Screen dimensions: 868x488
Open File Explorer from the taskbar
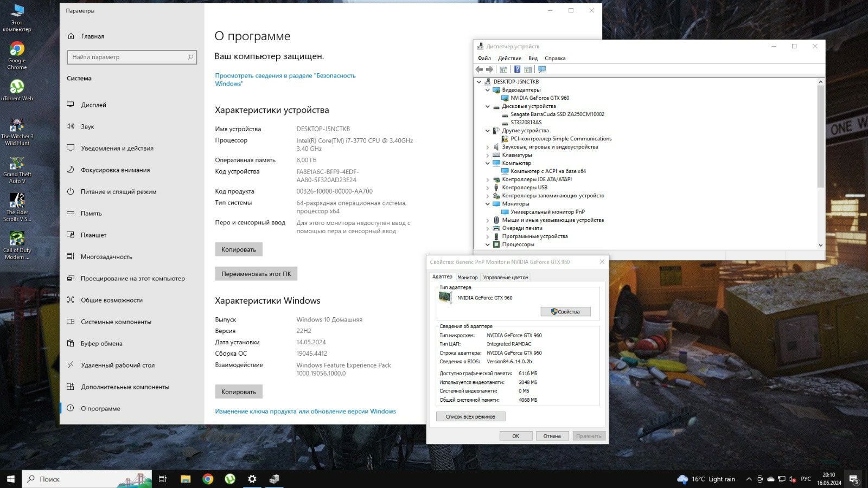[186, 479]
